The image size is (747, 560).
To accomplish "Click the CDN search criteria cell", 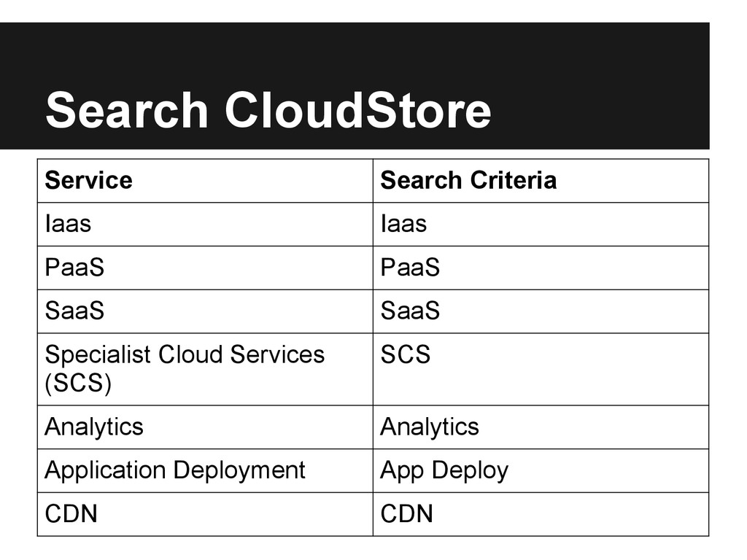I will click(x=541, y=514).
